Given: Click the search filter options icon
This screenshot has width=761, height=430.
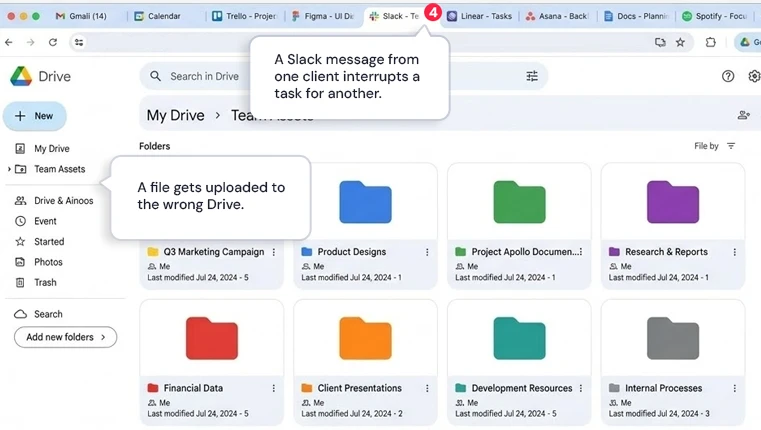Looking at the screenshot, I should pos(532,76).
